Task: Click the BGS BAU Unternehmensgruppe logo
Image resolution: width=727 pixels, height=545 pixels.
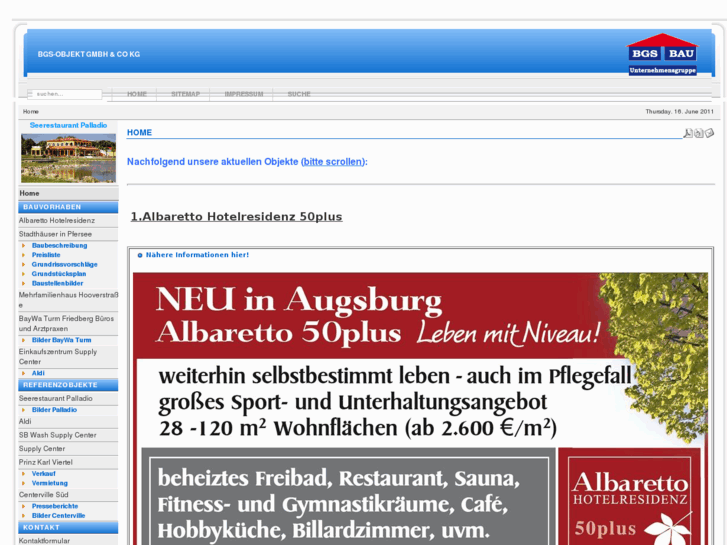Action: [x=663, y=54]
